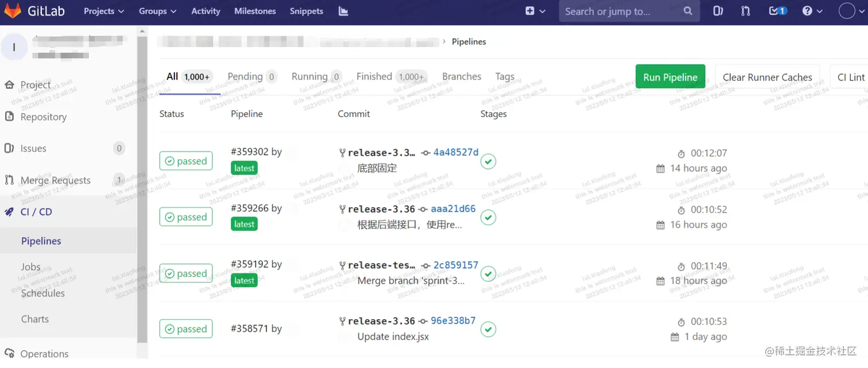Open commit 2c859157 link
This screenshot has width=868, height=368.
(x=456, y=265)
